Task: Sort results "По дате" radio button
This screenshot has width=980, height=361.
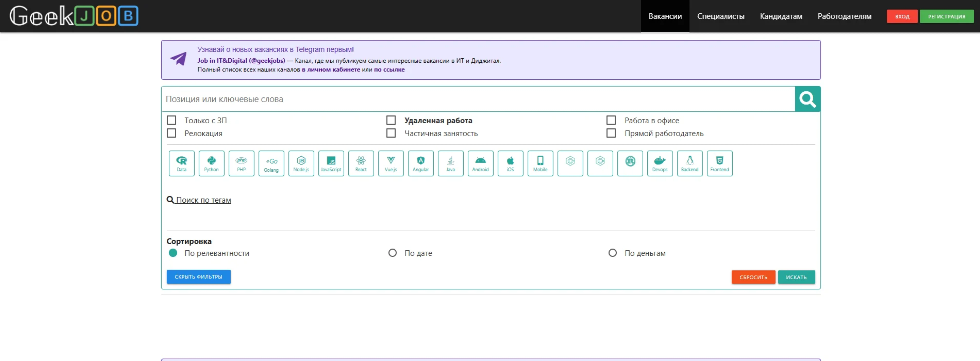Action: click(x=393, y=253)
